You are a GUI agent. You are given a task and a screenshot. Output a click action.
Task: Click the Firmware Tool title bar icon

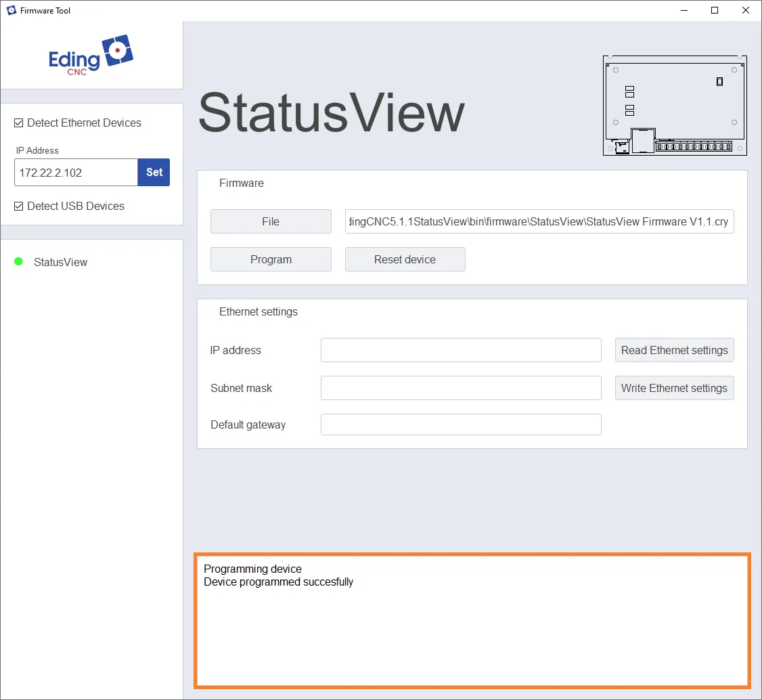[12, 10]
